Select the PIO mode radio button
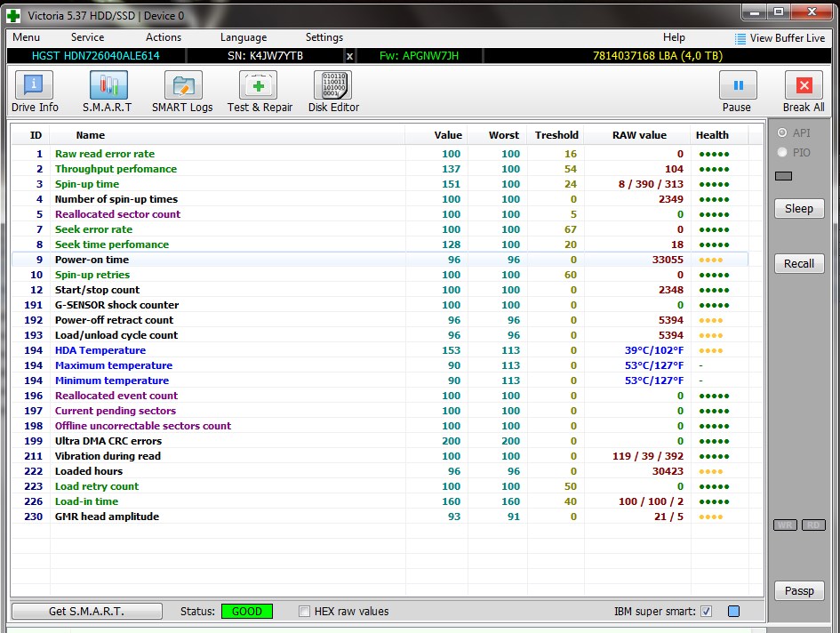840x633 pixels. pyautogui.click(x=782, y=152)
